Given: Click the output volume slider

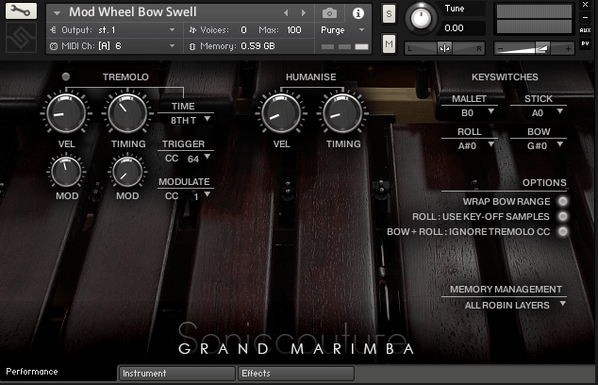Looking at the screenshot, I should tap(534, 48).
